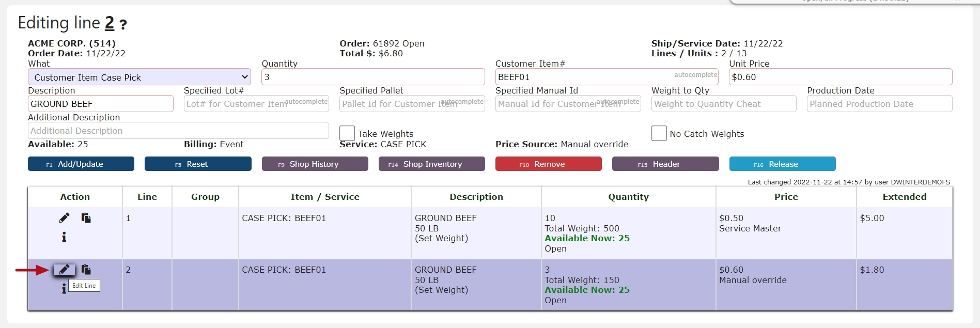Viewport: 980px width, 328px height.
Task: Enable the Take Weights checkbox
Action: click(347, 133)
